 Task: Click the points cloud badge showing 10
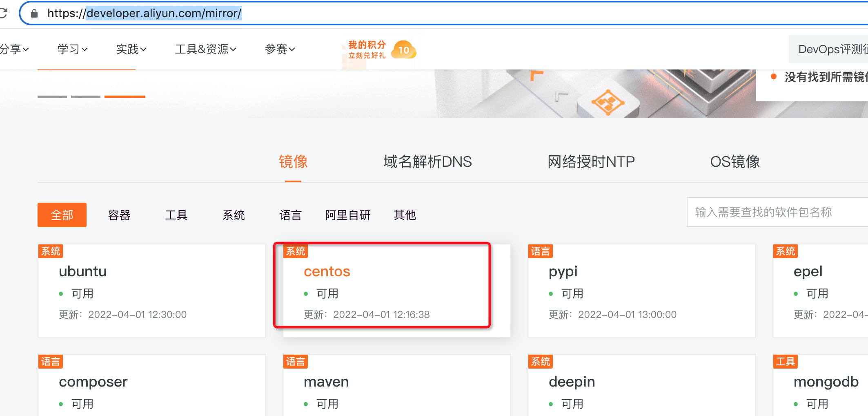tap(403, 50)
